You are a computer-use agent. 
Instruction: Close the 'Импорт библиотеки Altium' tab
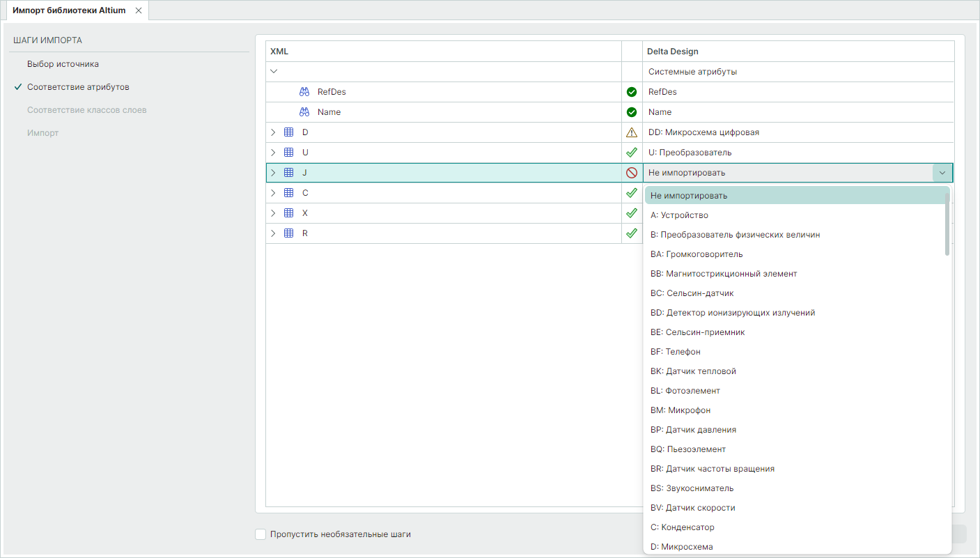coord(139,10)
